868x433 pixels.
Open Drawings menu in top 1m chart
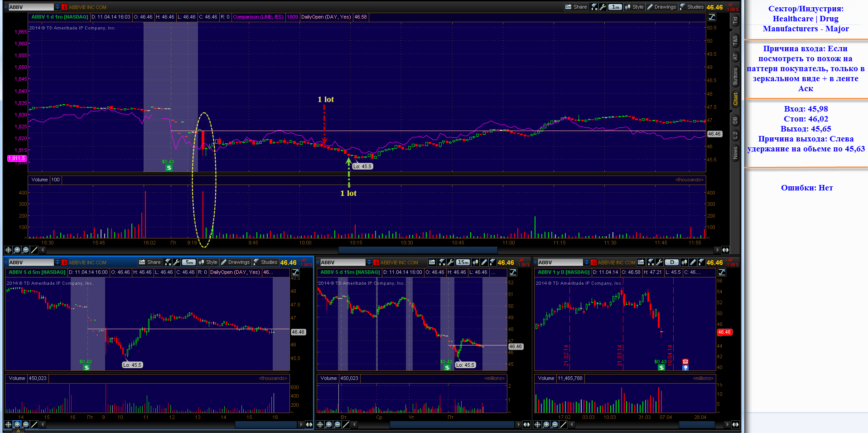coord(661,7)
